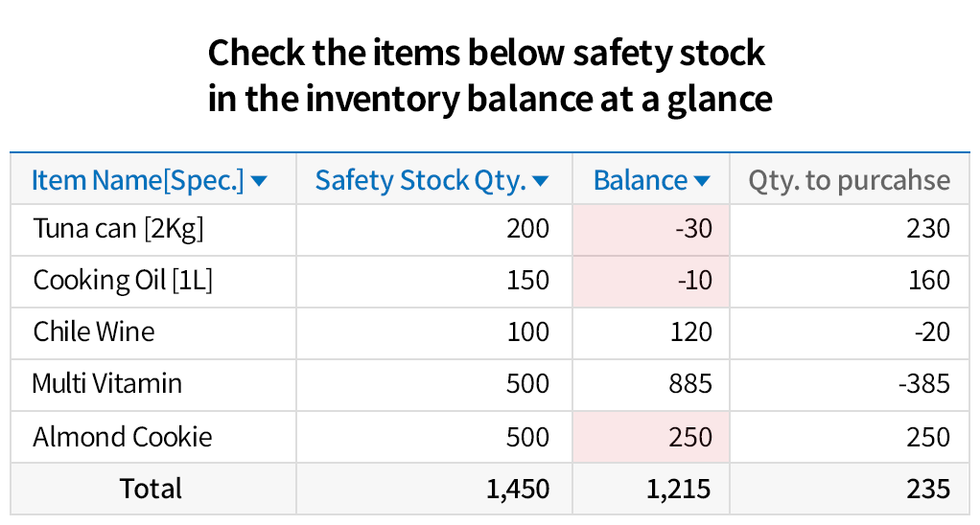Select the highlighted -10 balance cell
980x525 pixels.
[651, 281]
